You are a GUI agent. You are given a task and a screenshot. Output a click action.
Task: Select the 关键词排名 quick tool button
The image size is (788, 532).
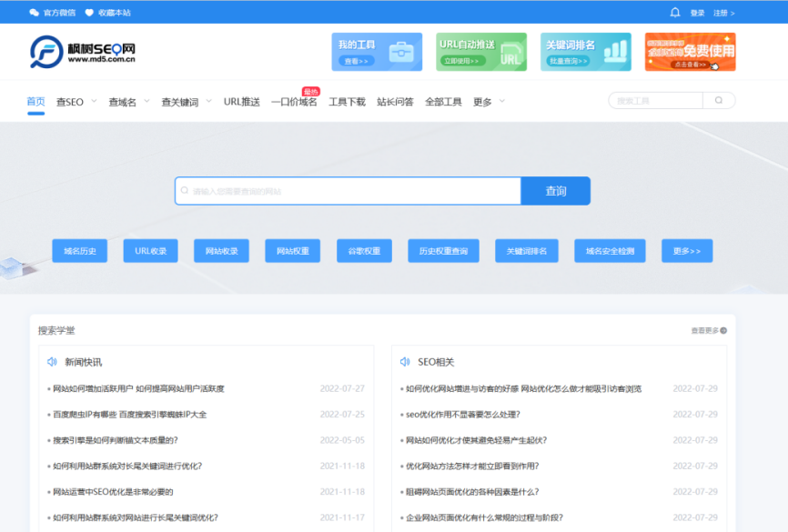(x=527, y=251)
